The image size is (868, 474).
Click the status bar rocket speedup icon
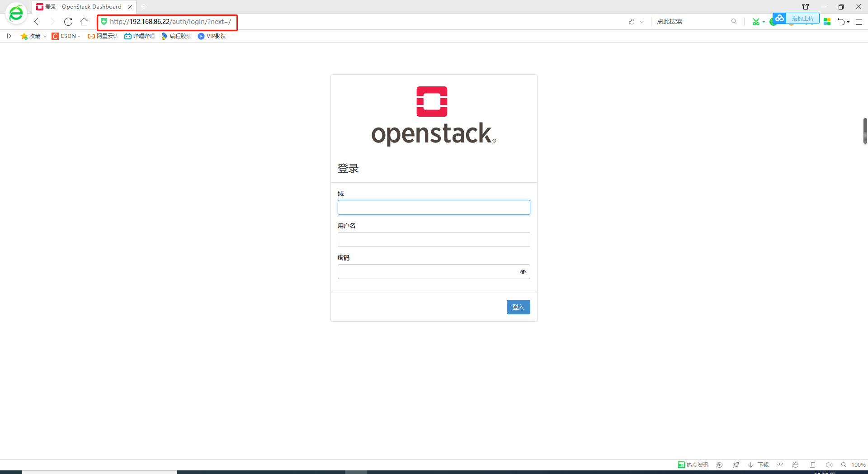click(736, 465)
